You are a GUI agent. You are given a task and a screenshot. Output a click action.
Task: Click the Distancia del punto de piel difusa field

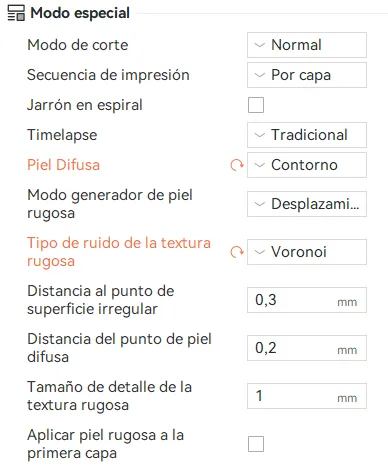pos(307,348)
